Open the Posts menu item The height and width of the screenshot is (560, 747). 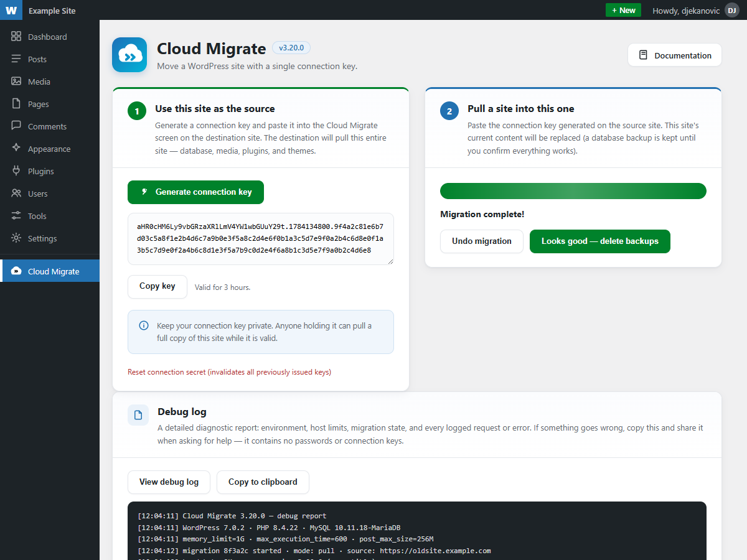[x=50, y=59]
